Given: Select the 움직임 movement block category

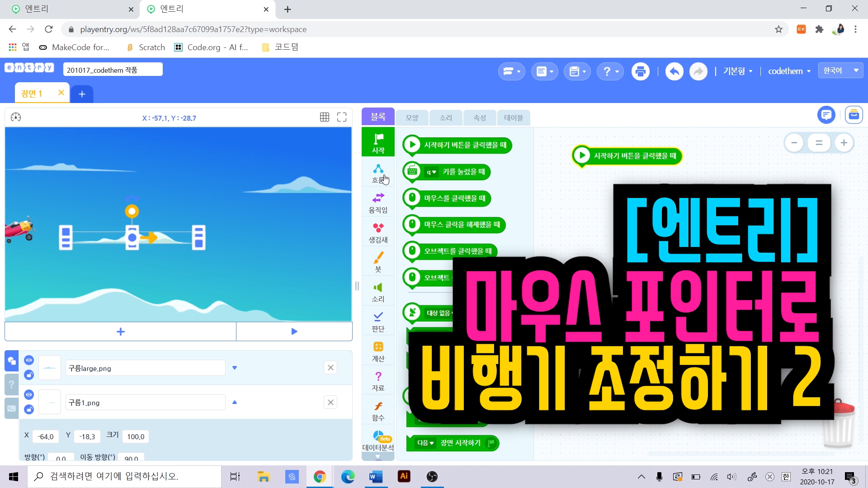Looking at the screenshot, I should point(378,203).
